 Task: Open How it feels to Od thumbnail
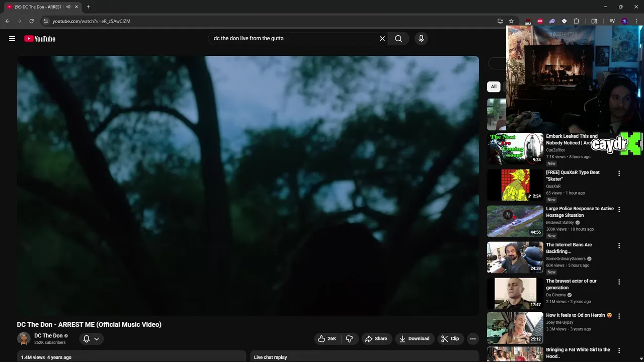(x=515, y=328)
